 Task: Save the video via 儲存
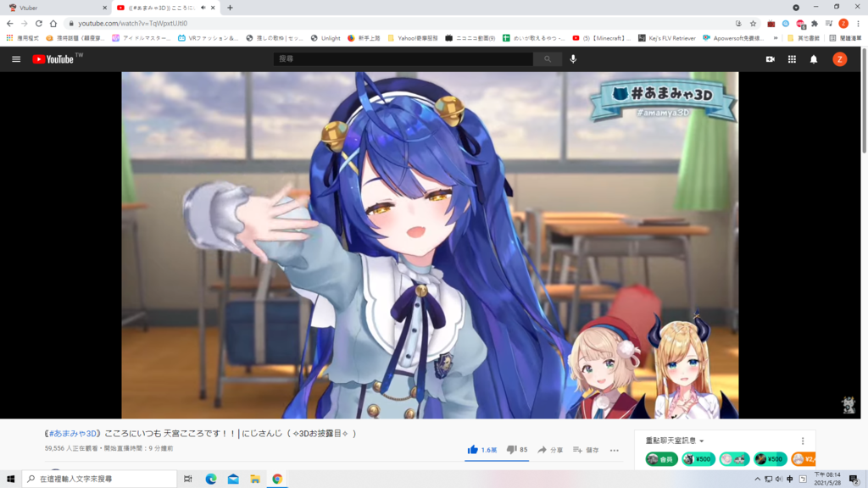(586, 450)
